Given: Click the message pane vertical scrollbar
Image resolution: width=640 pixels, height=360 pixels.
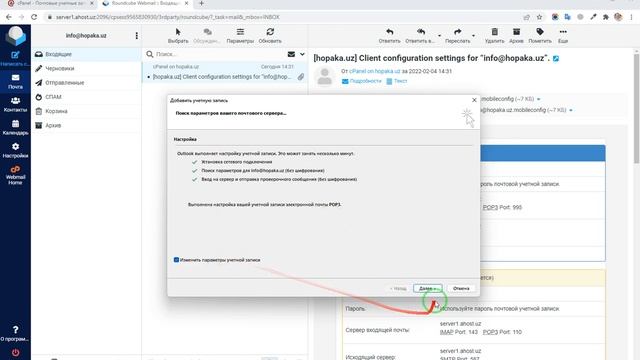Looking at the screenshot, I should 636,109.
